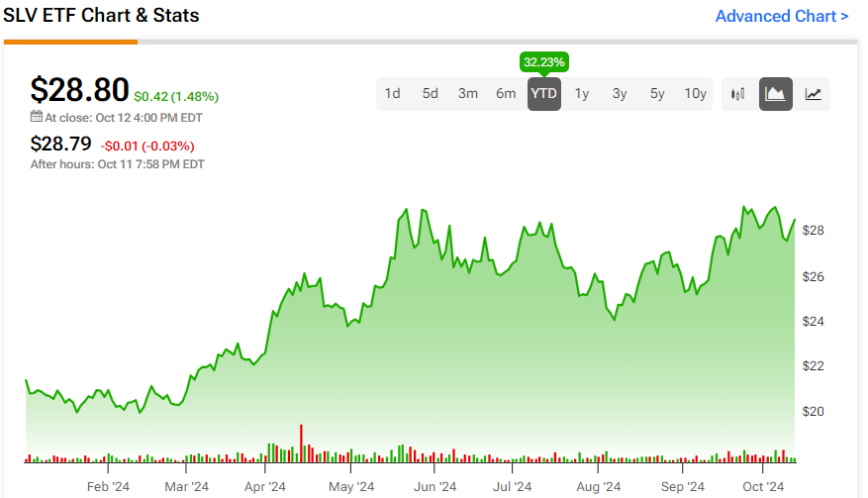The image size is (868, 498).
Task: Click the $24 price axis label
Action: pyautogui.click(x=814, y=322)
